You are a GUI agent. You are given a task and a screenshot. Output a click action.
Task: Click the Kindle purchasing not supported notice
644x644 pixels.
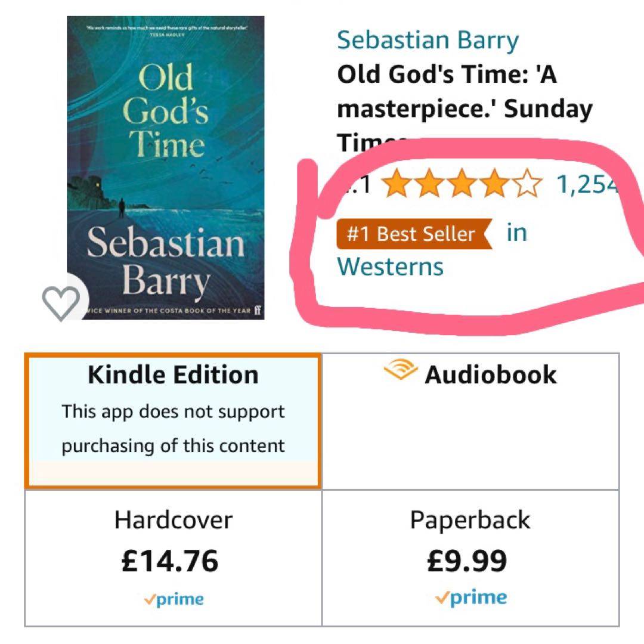pyautogui.click(x=173, y=429)
